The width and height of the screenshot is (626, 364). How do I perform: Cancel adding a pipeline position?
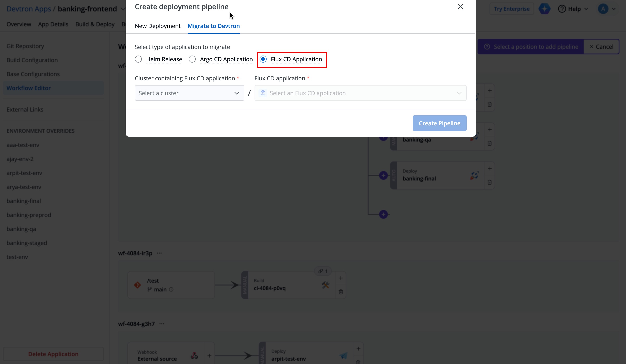[601, 47]
